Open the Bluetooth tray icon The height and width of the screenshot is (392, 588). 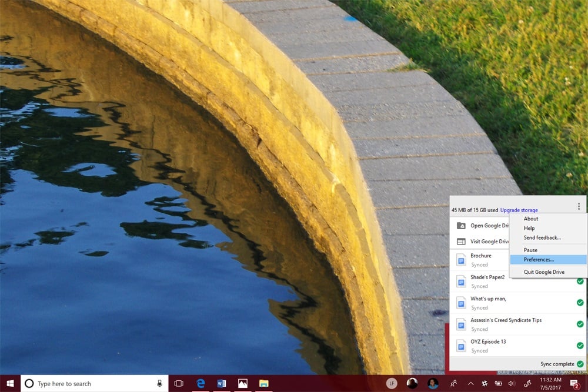tap(528, 384)
